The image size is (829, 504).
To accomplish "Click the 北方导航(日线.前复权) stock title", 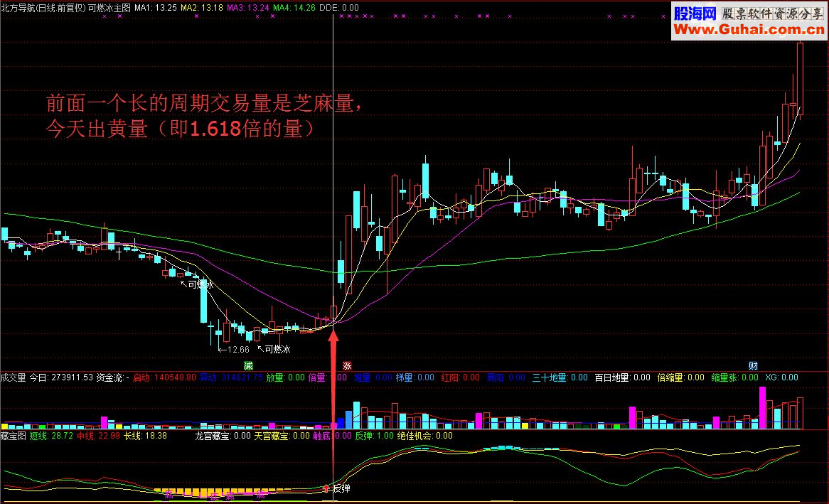I will coord(43,8).
